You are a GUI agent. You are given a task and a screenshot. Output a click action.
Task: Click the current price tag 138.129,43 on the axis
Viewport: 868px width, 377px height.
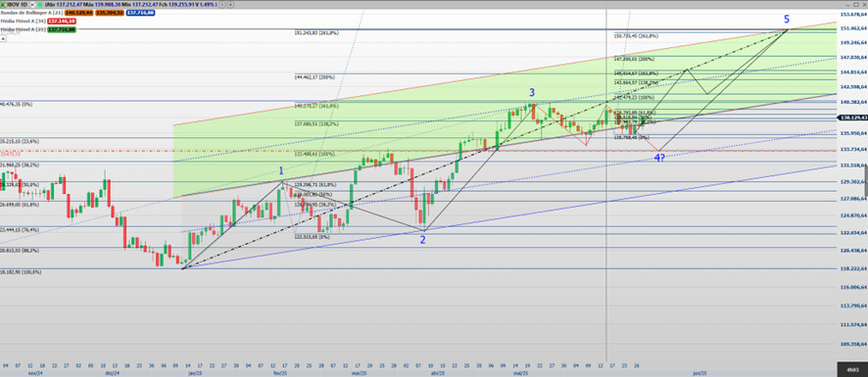[x=852, y=118]
